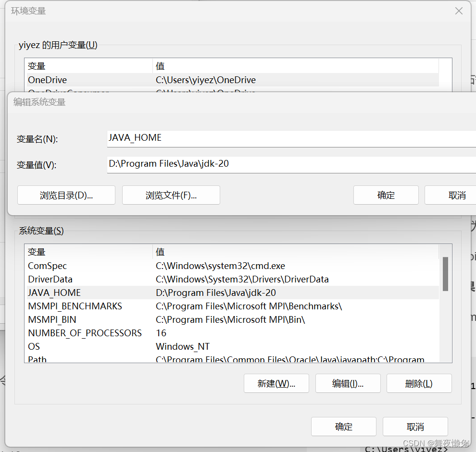Open 浏览文件(F)... browse file button
The width and height of the screenshot is (476, 452).
tap(171, 195)
